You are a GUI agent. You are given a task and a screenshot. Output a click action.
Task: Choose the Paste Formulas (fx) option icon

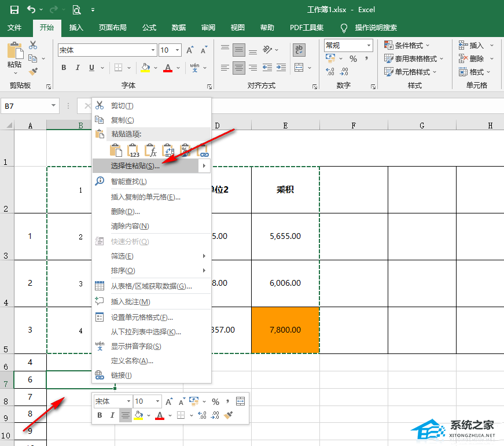click(x=151, y=151)
